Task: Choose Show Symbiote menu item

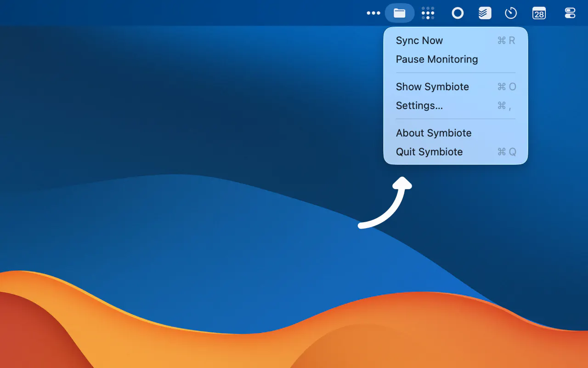Action: pyautogui.click(x=456, y=87)
